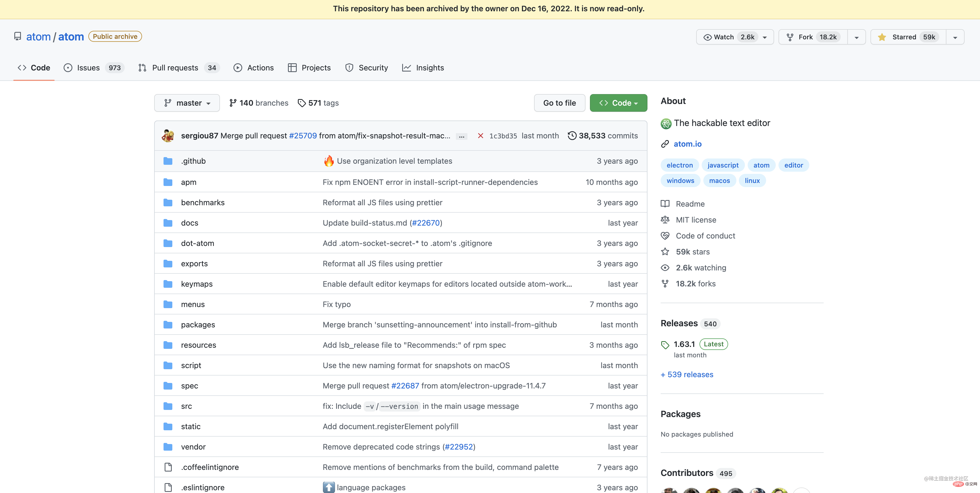Click the .coffeelintignore file icon

tap(168, 467)
